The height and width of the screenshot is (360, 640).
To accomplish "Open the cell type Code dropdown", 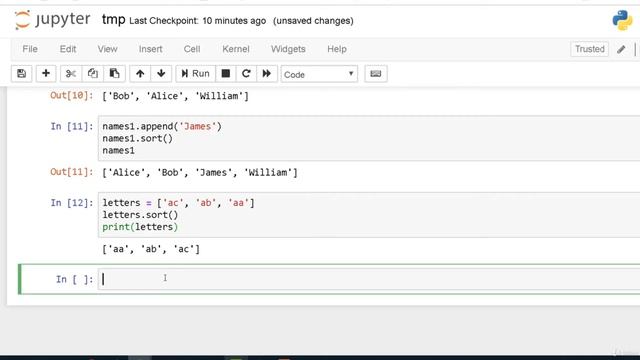I will [x=319, y=74].
